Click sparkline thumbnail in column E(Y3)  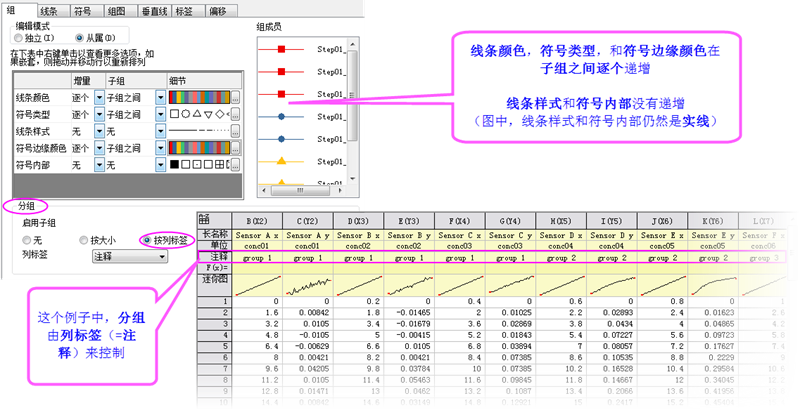click(x=409, y=285)
